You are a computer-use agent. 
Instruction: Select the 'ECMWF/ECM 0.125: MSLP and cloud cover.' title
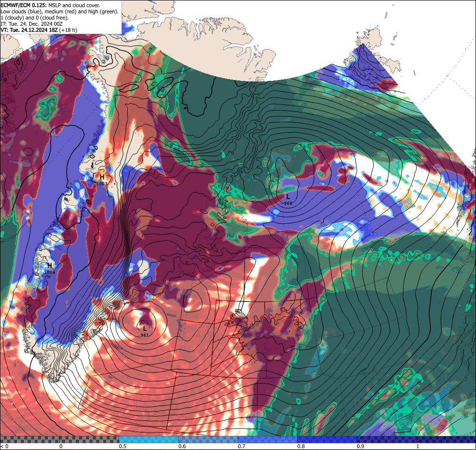click(50, 5)
